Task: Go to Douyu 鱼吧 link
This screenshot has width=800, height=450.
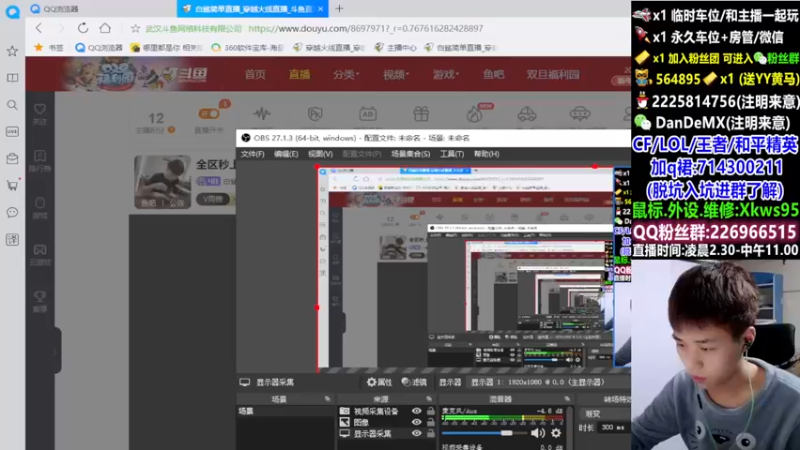Action: click(x=493, y=74)
